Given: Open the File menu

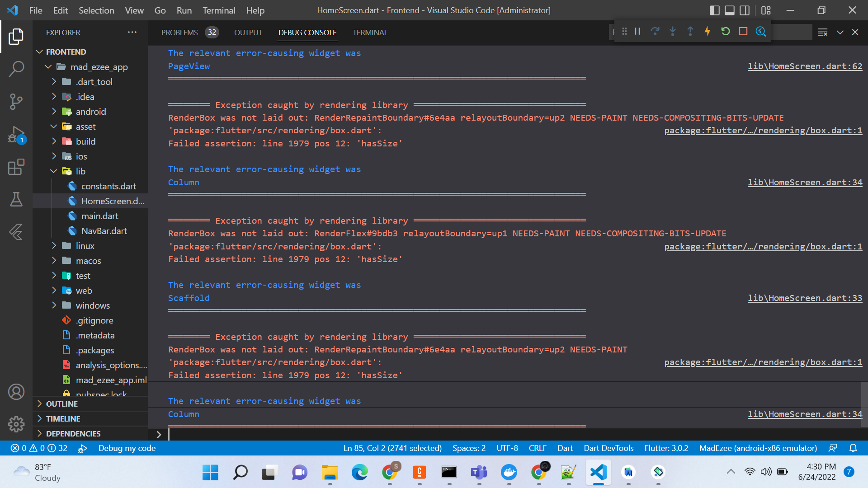Looking at the screenshot, I should tap(35, 10).
